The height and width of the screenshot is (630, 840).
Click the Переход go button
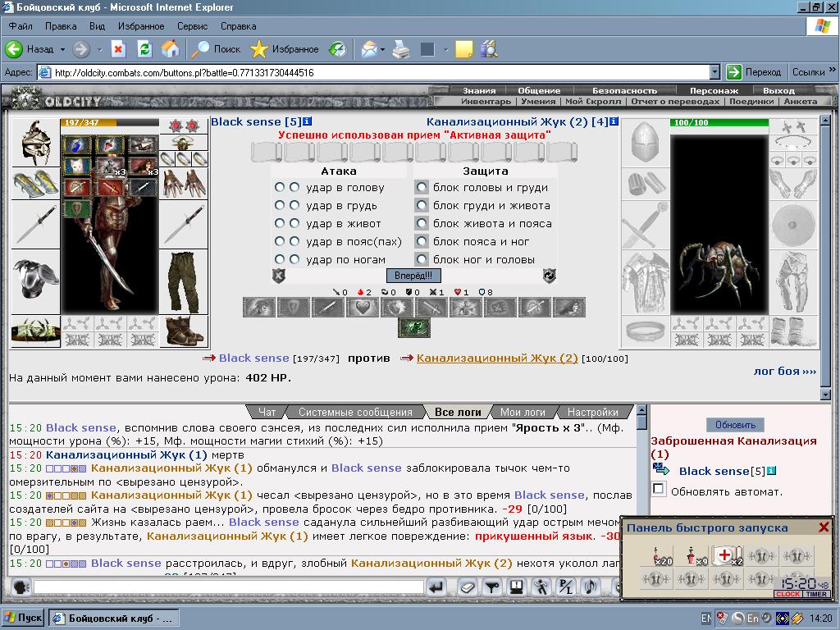755,72
